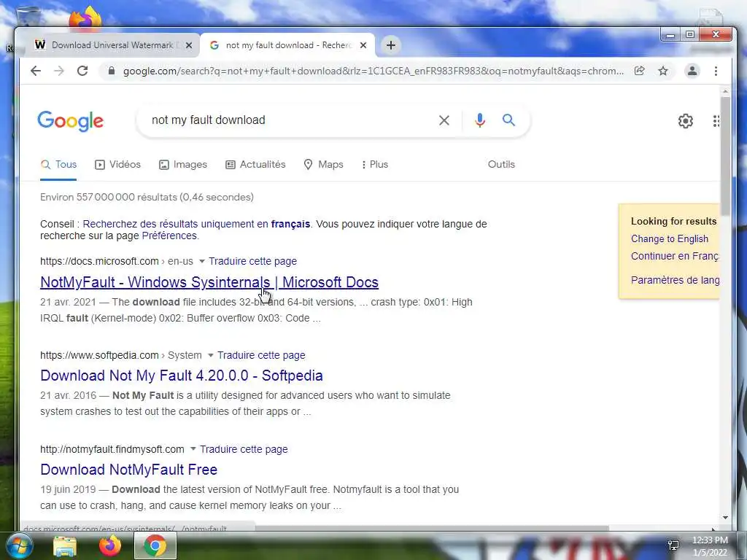747x560 pixels.
Task: Translate the docs.microsoft.com page
Action: tap(252, 262)
